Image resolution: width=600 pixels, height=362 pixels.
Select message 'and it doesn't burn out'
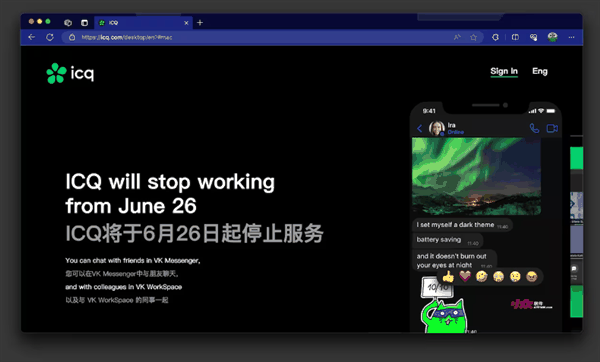click(455, 260)
